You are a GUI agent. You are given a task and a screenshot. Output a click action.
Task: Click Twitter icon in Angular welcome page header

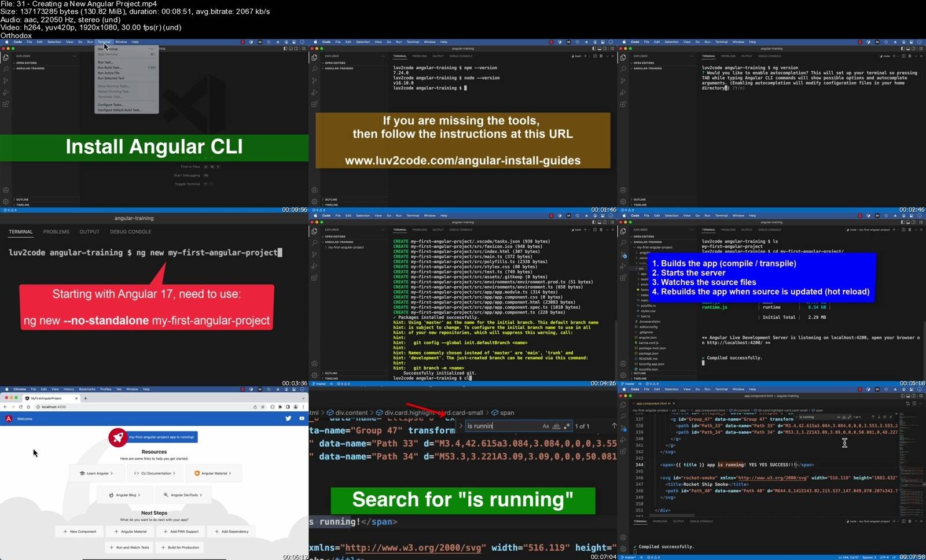(x=288, y=418)
